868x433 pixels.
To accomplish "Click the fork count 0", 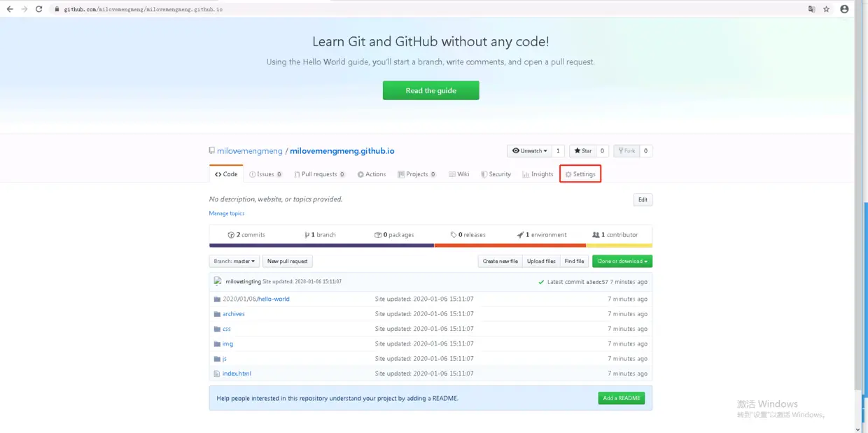I will click(x=645, y=150).
